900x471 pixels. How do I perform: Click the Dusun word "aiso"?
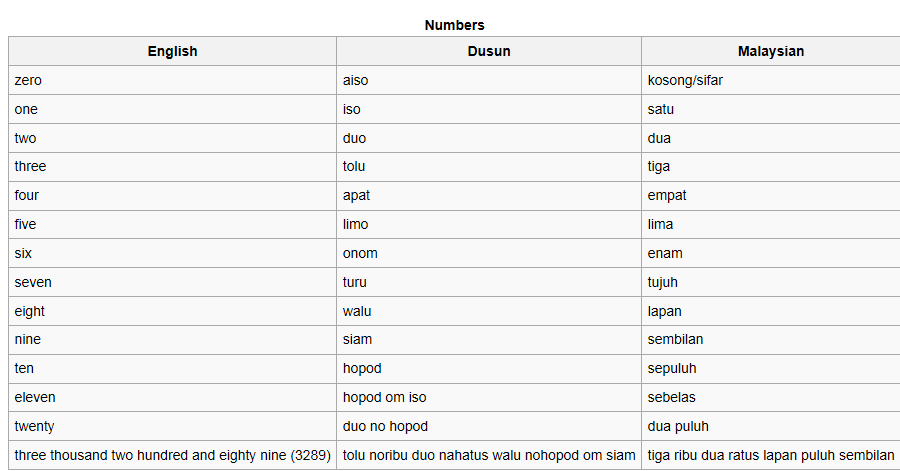tap(356, 80)
